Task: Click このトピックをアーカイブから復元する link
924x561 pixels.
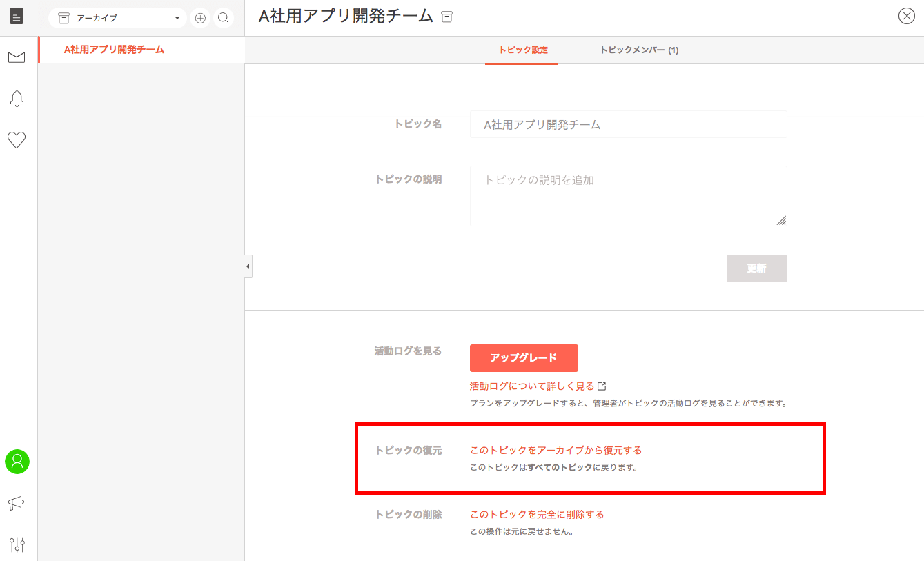Action: pos(556,451)
